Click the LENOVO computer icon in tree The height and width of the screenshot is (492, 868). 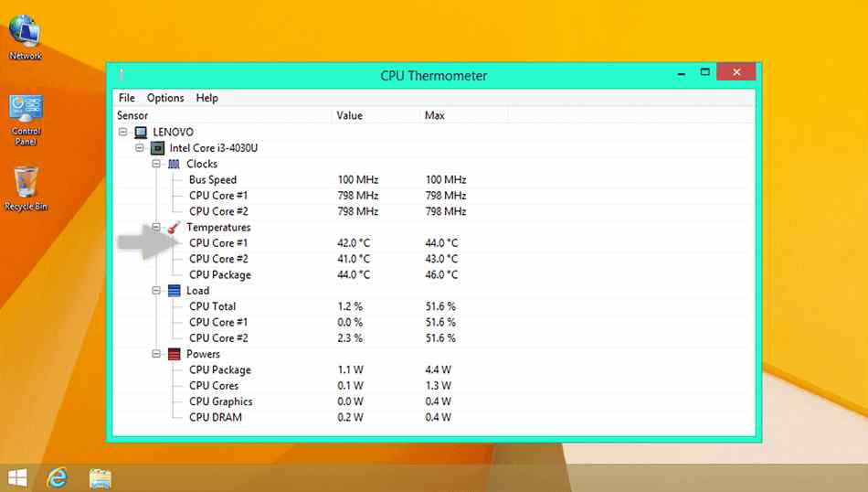[x=141, y=133]
